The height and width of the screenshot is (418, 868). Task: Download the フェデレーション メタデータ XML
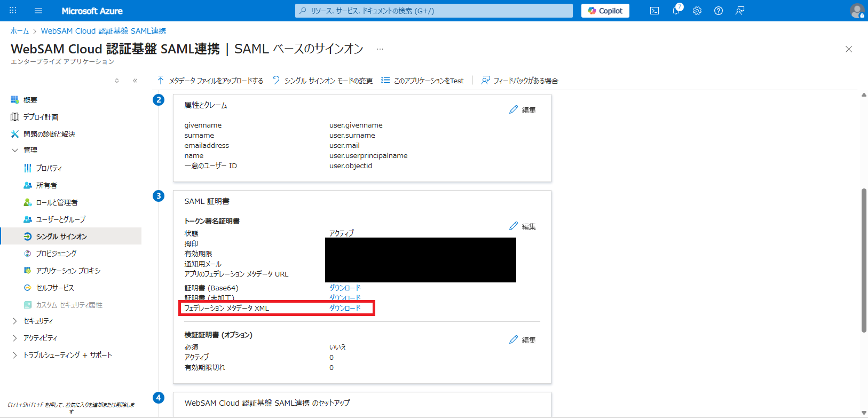345,308
